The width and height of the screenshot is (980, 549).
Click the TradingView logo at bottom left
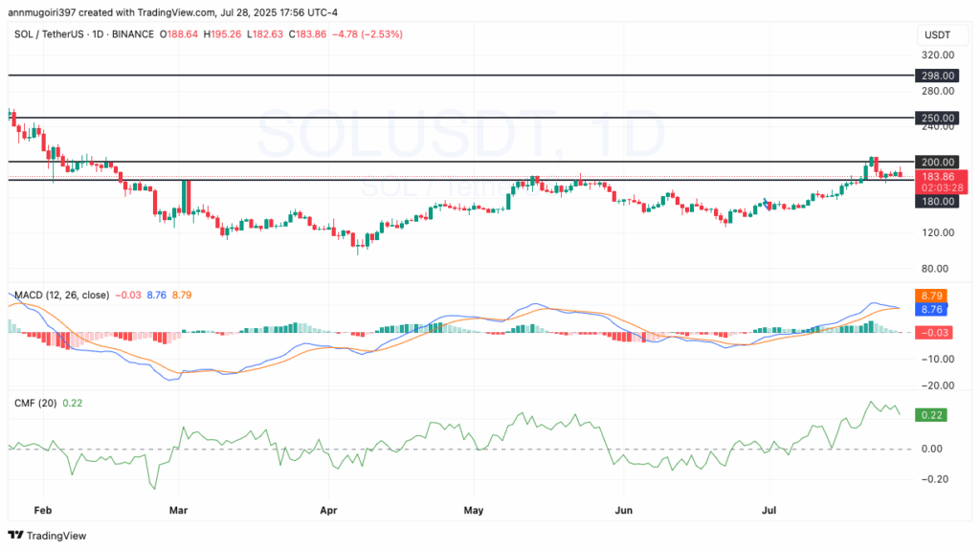click(x=47, y=536)
